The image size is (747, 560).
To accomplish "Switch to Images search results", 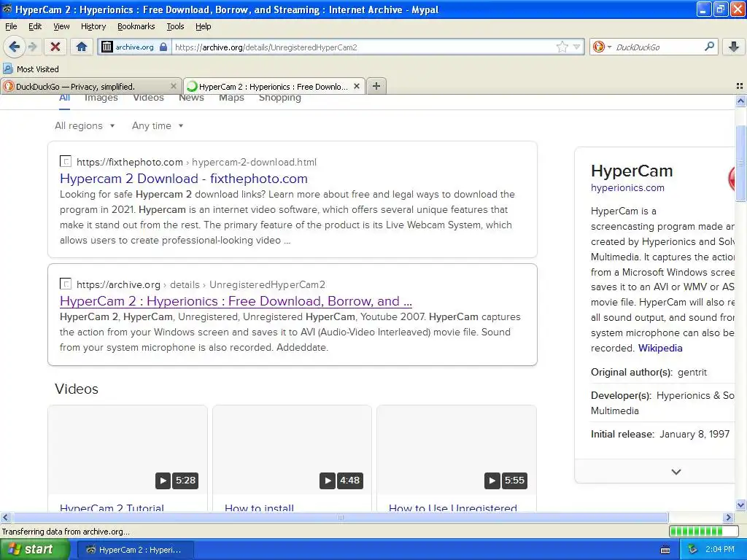I will [101, 98].
